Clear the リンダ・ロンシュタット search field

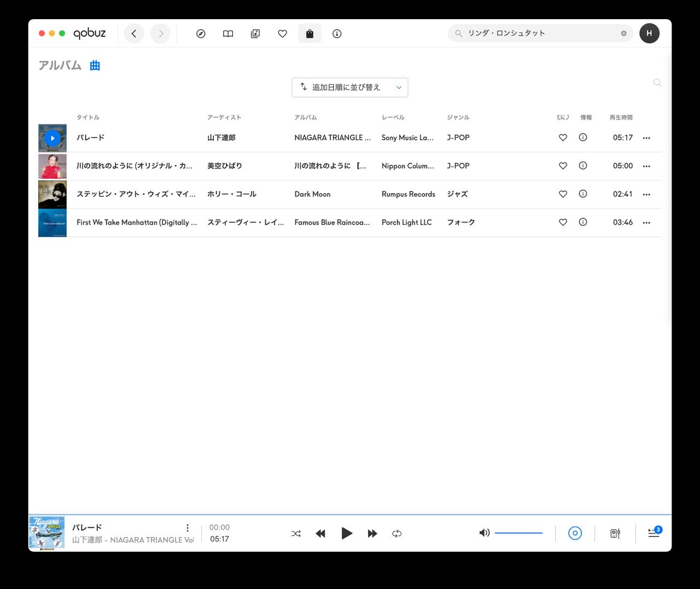click(x=623, y=33)
